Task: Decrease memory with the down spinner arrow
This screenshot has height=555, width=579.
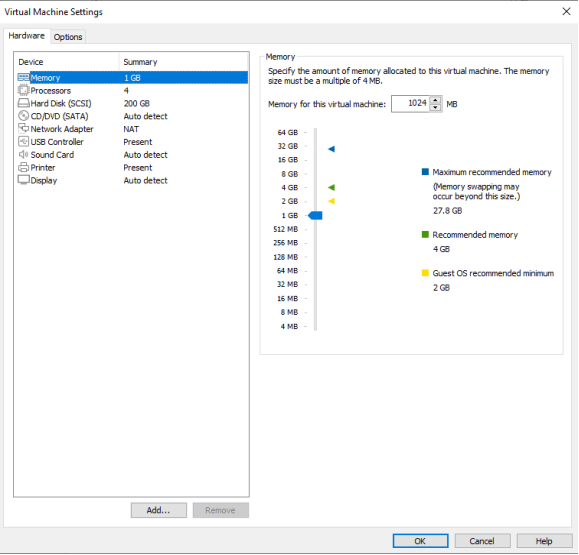Action: pyautogui.click(x=436, y=107)
